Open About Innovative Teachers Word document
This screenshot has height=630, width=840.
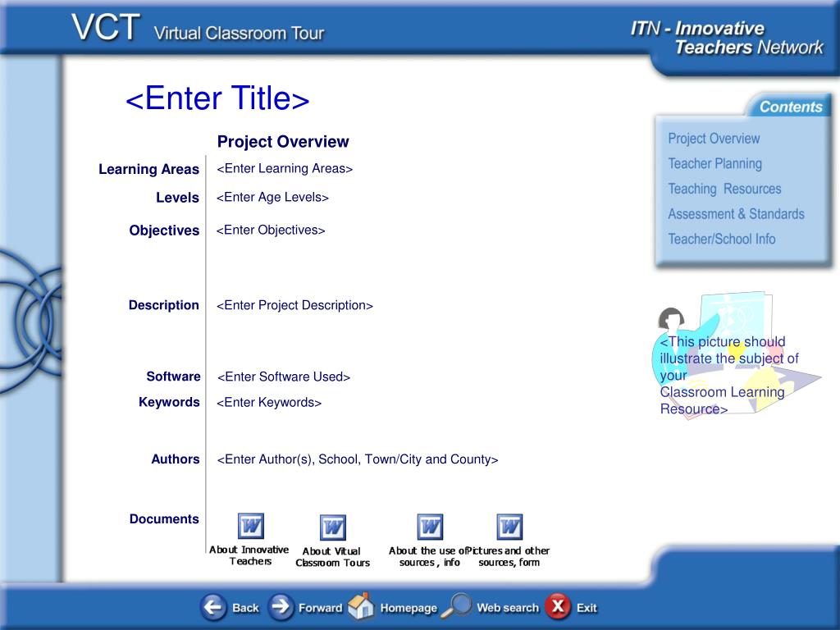click(x=250, y=526)
